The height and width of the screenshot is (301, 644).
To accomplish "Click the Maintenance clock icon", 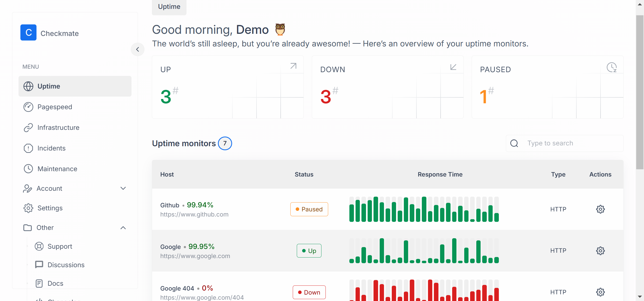I will [28, 169].
